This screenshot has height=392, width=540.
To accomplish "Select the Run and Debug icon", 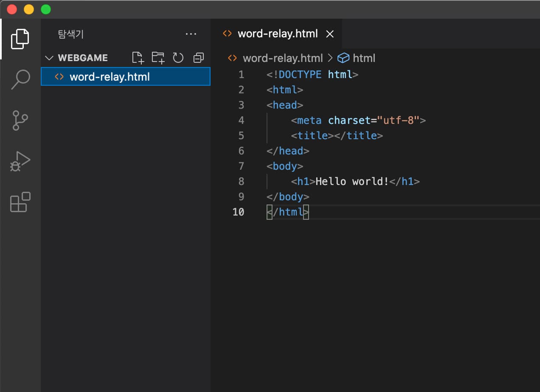I will tap(20, 161).
